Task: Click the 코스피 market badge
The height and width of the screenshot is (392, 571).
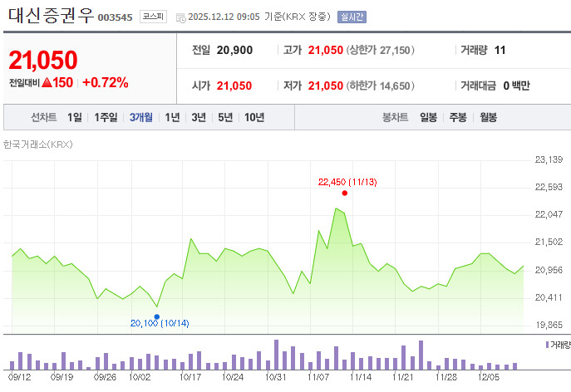Action: 153,17
